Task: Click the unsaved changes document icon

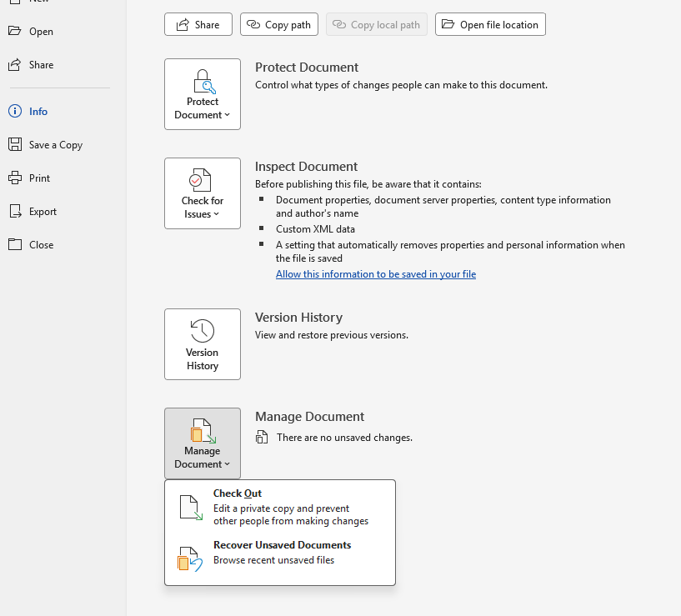Action: (262, 437)
